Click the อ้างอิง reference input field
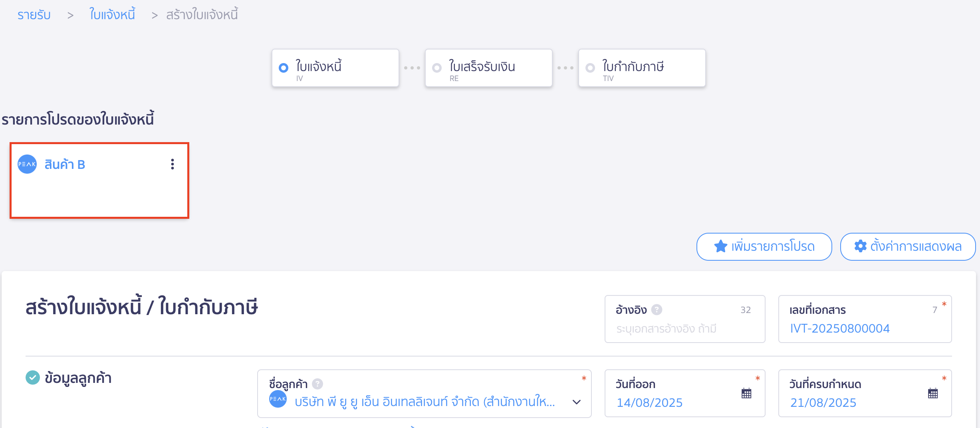Image resolution: width=980 pixels, height=428 pixels. point(685,319)
